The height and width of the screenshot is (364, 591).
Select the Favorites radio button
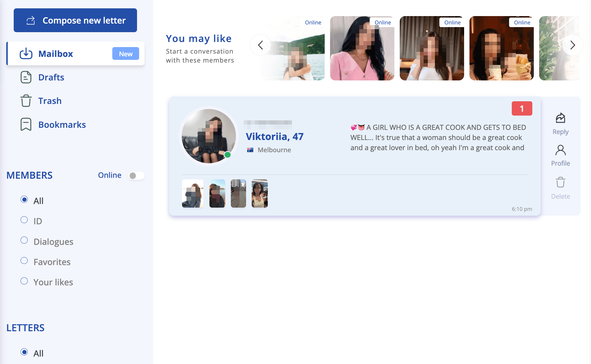tap(24, 261)
